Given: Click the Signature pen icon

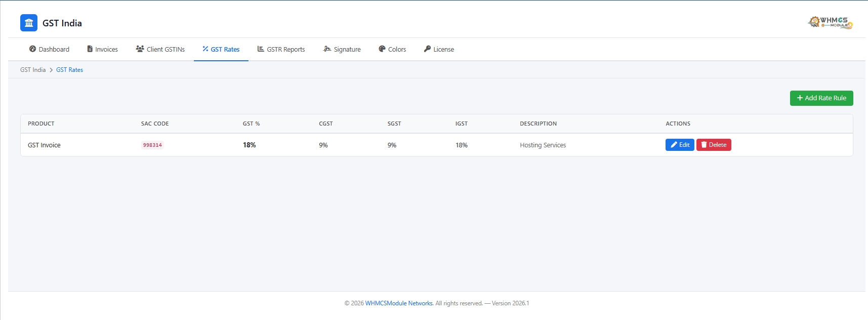Looking at the screenshot, I should [327, 49].
